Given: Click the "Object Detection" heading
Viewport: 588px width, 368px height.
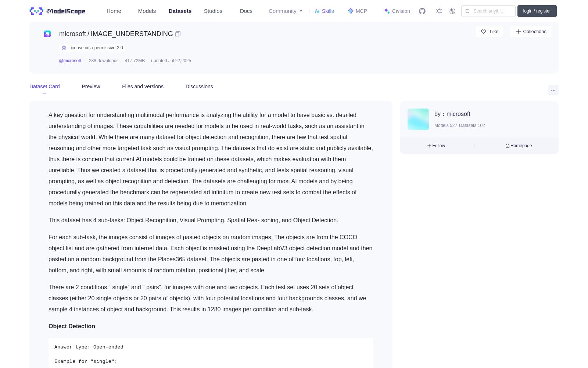Looking at the screenshot, I should [x=72, y=326].
